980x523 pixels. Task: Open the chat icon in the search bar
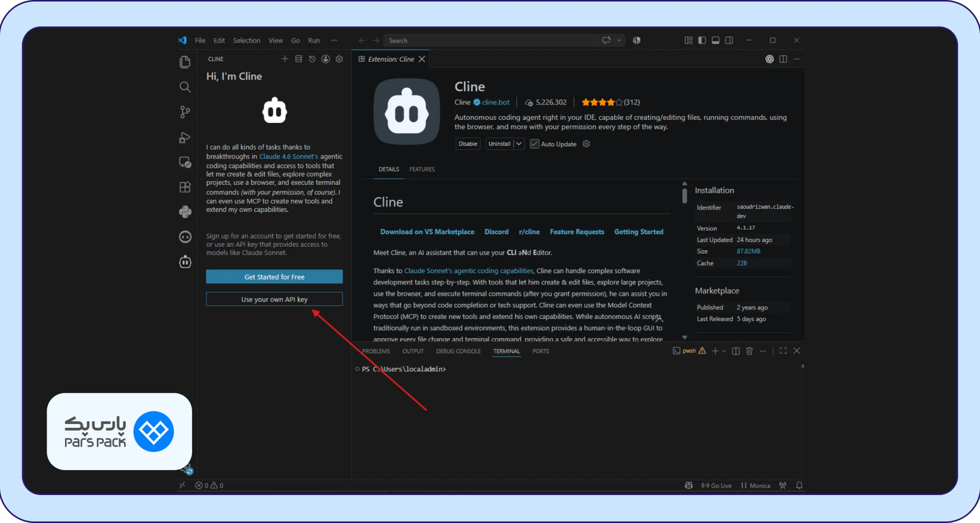(606, 40)
